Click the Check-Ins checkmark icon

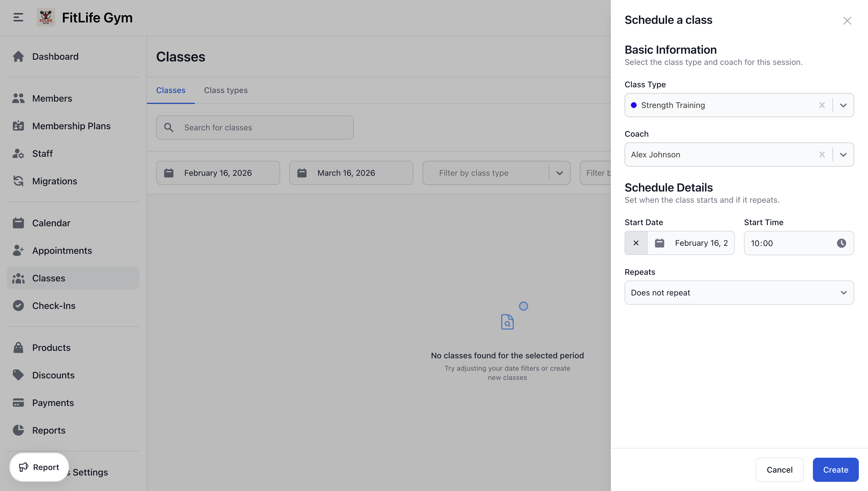pyautogui.click(x=18, y=306)
